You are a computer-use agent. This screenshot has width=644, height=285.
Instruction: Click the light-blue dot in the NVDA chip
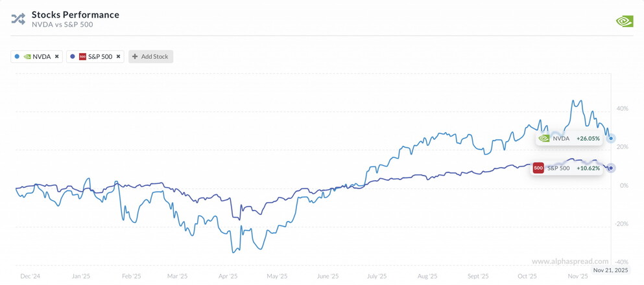point(17,57)
